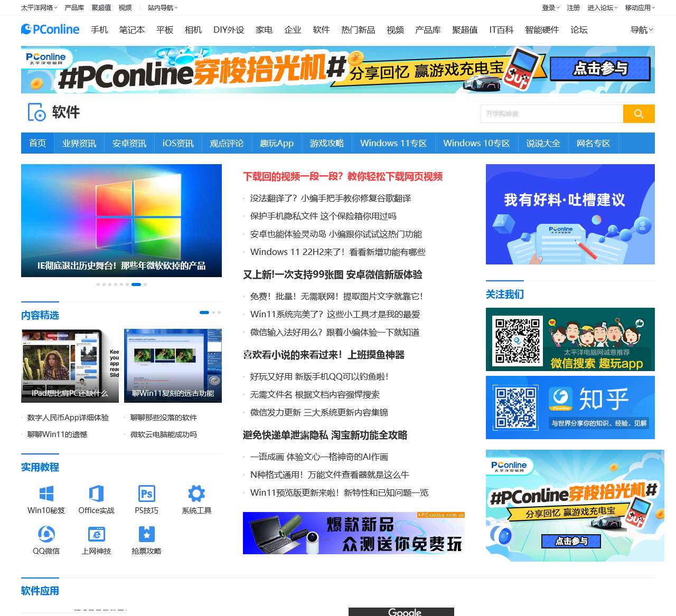The width and height of the screenshot is (676, 616).
Task: Open the Windows 11专区 tab
Action: pyautogui.click(x=393, y=143)
